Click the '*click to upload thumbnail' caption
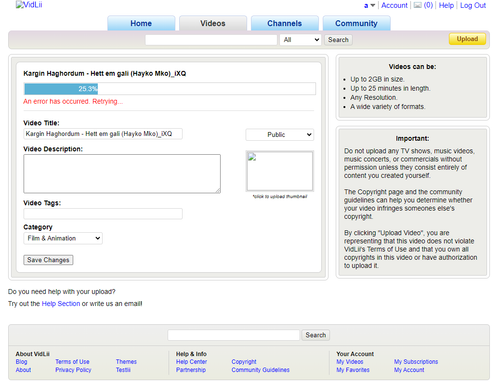This screenshot has height=387, width=500. click(x=280, y=196)
